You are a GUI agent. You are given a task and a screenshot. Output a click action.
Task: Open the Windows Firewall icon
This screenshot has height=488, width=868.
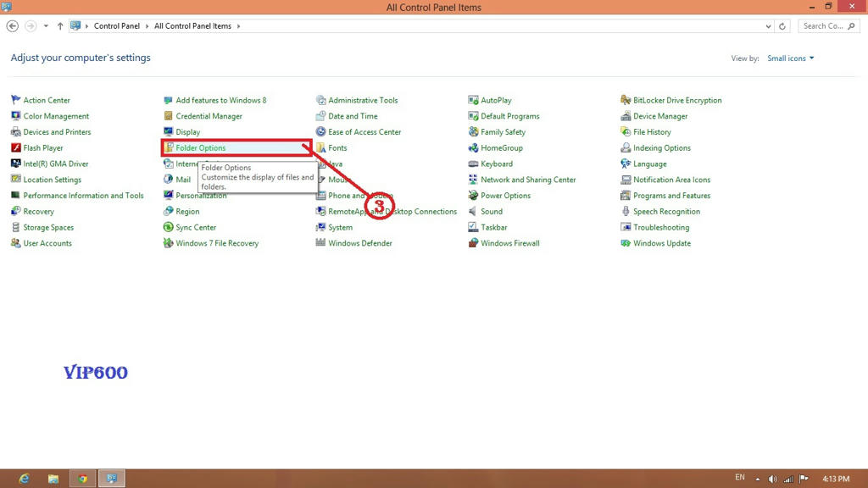(x=473, y=243)
